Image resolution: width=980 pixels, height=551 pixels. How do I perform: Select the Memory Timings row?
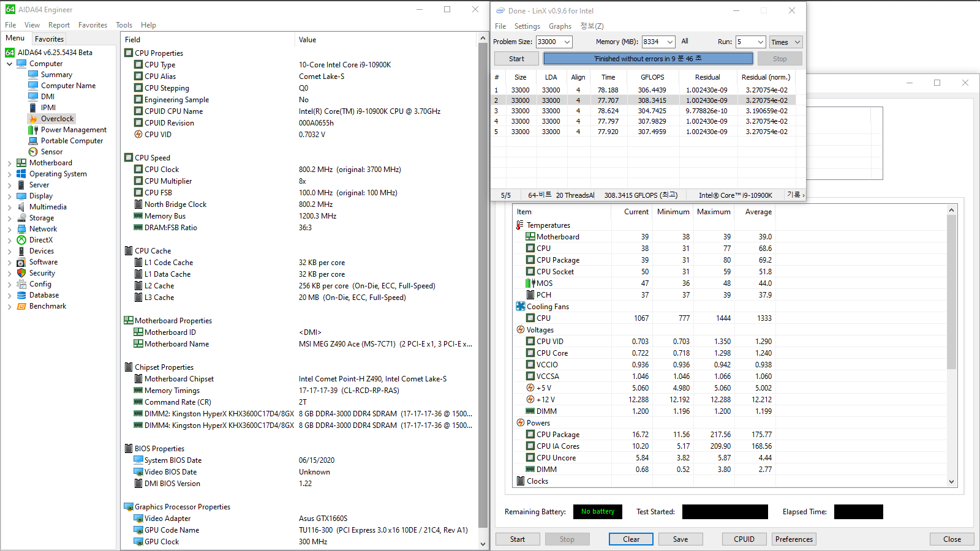(x=299, y=391)
